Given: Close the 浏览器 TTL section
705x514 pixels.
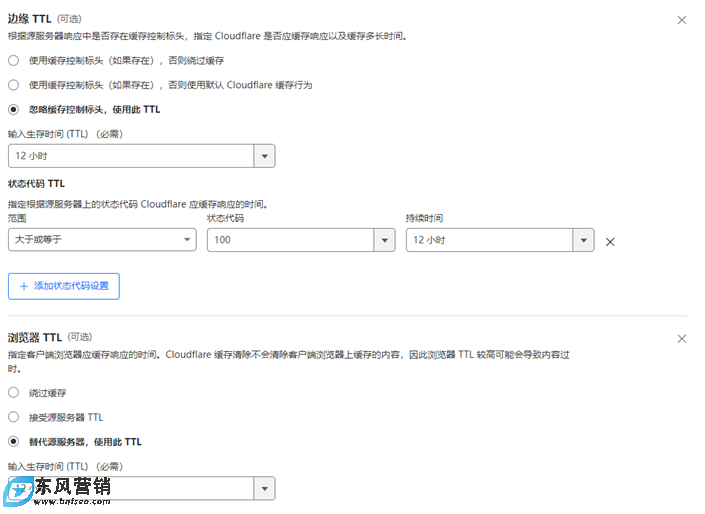Looking at the screenshot, I should (x=682, y=339).
